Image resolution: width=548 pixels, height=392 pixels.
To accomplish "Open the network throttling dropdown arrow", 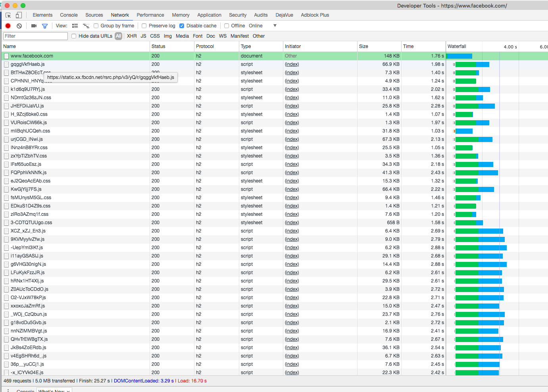I will click(x=275, y=26).
